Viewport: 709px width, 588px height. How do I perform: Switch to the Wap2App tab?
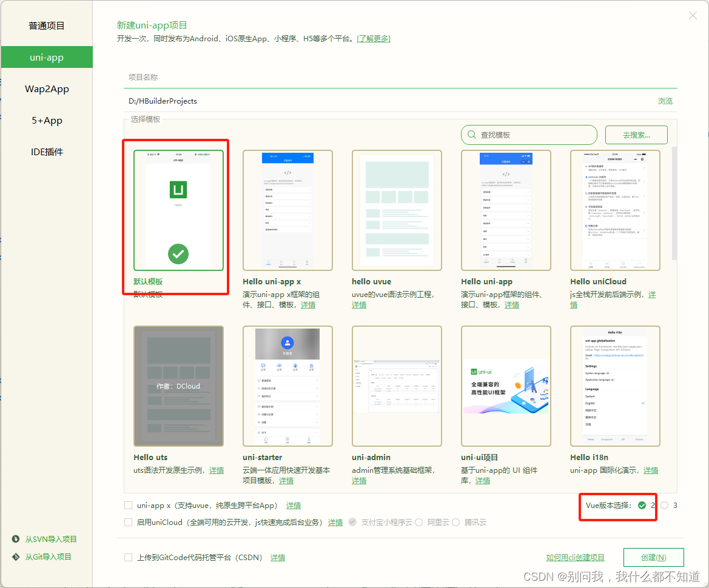47,89
